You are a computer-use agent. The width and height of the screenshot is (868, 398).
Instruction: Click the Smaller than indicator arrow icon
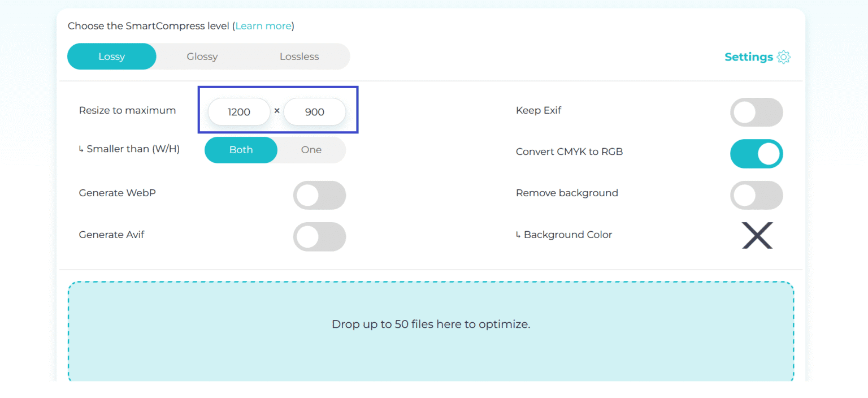[x=82, y=149]
